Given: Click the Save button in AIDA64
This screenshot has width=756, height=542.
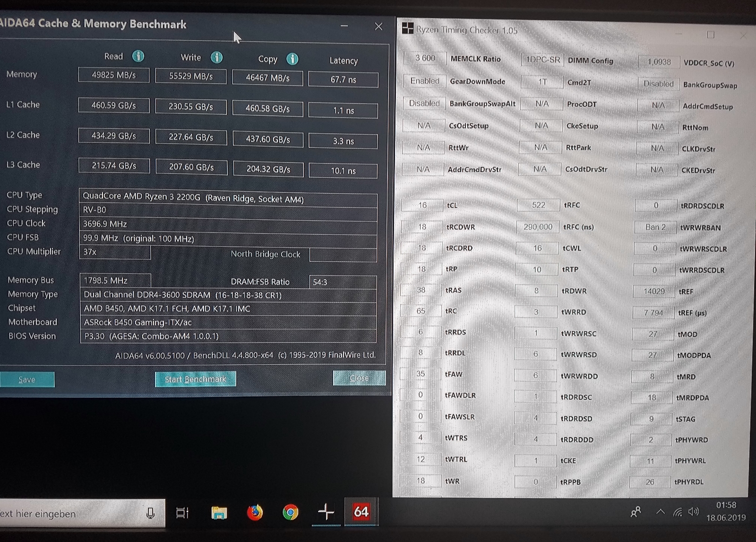Looking at the screenshot, I should [x=27, y=379].
